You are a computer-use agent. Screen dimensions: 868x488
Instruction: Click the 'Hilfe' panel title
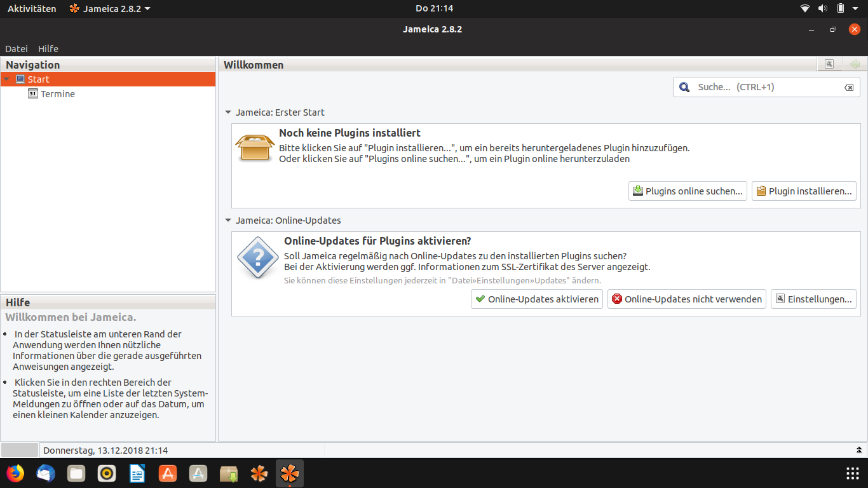point(18,302)
